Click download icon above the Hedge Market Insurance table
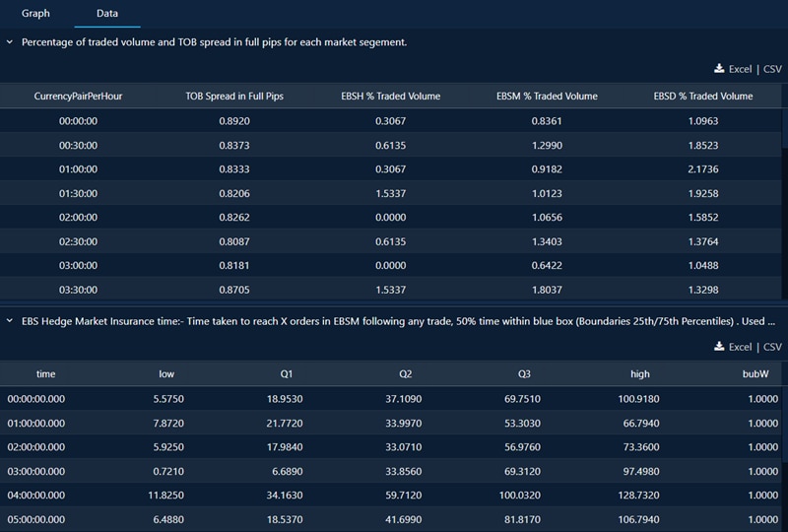 (x=718, y=347)
